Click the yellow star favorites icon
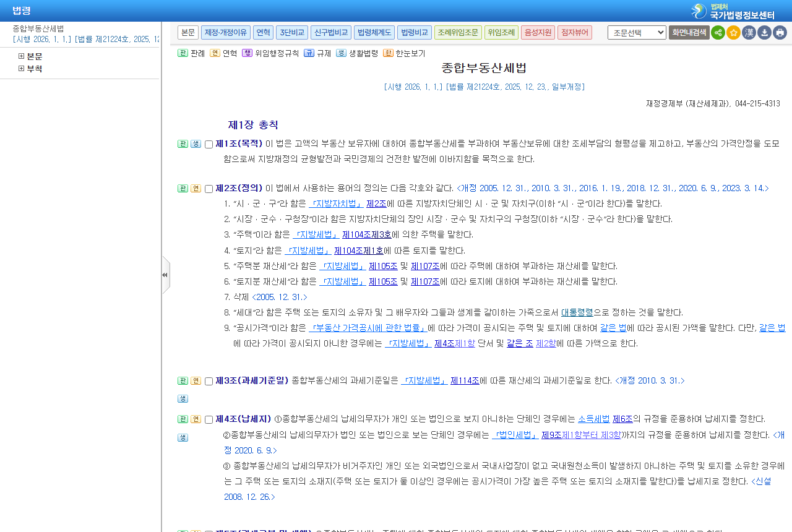This screenshot has height=532, width=792. pos(733,33)
